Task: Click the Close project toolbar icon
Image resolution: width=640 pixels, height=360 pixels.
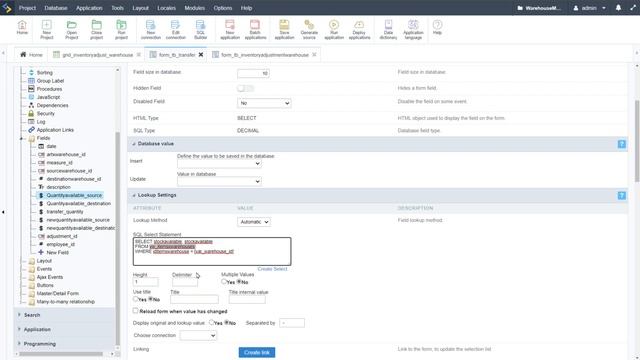Action: [x=96, y=29]
